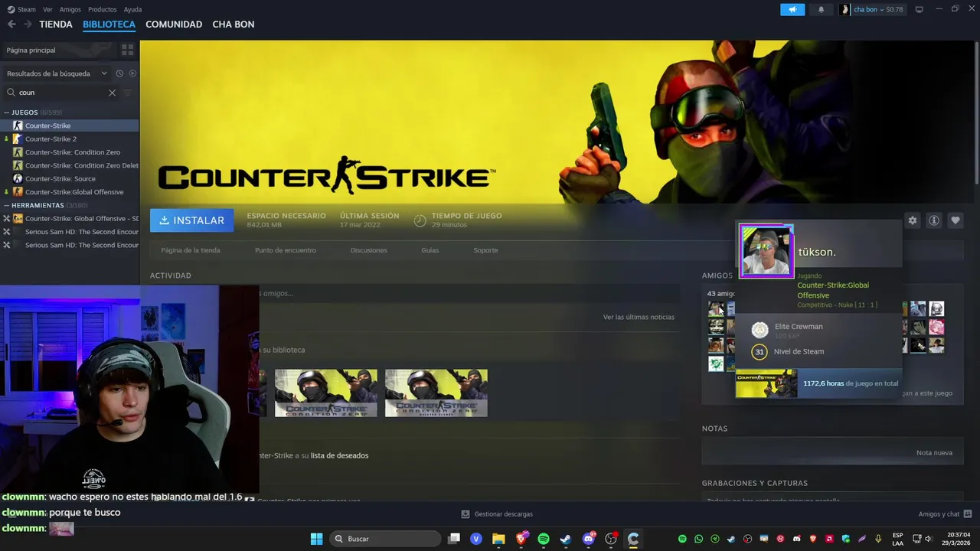Open Spotify from the taskbar
980x551 pixels.
544,539
